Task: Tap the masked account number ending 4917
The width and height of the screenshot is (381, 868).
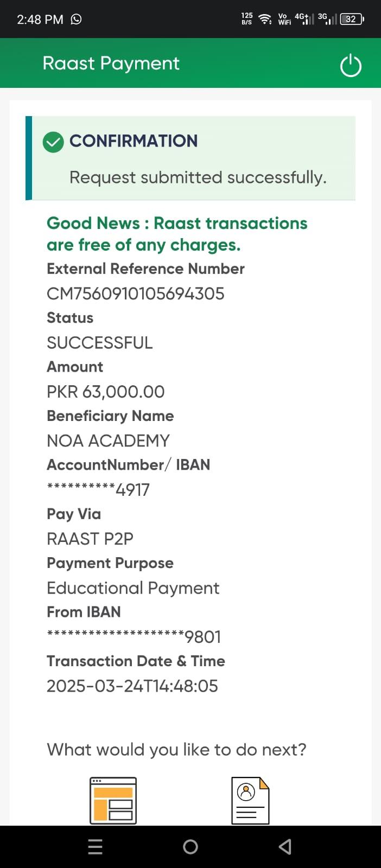Action: pos(98,489)
